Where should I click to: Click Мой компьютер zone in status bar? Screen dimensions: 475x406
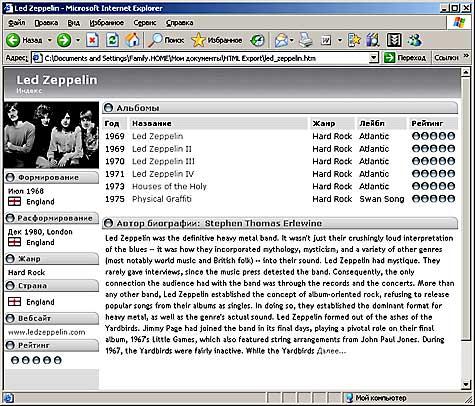click(376, 398)
